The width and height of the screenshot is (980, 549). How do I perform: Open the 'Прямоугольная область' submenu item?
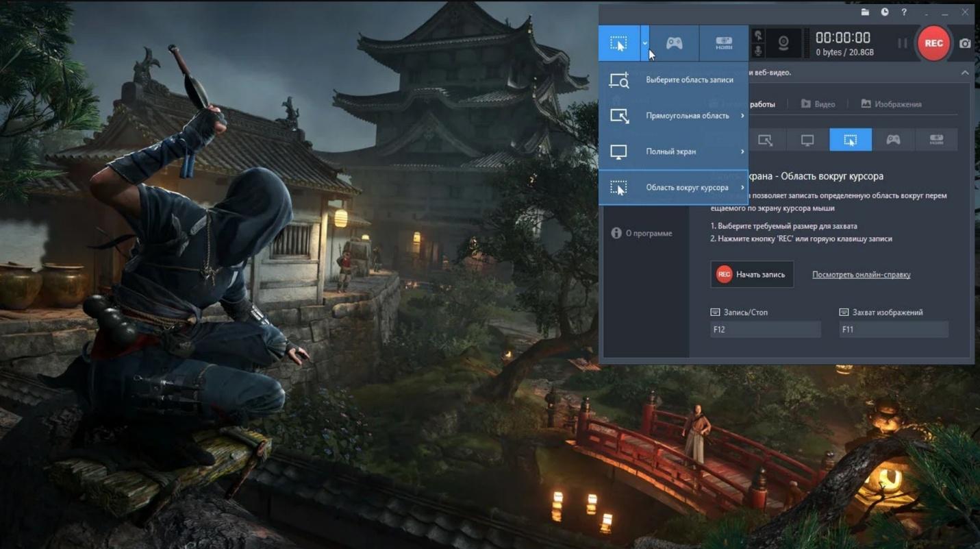pos(673,116)
